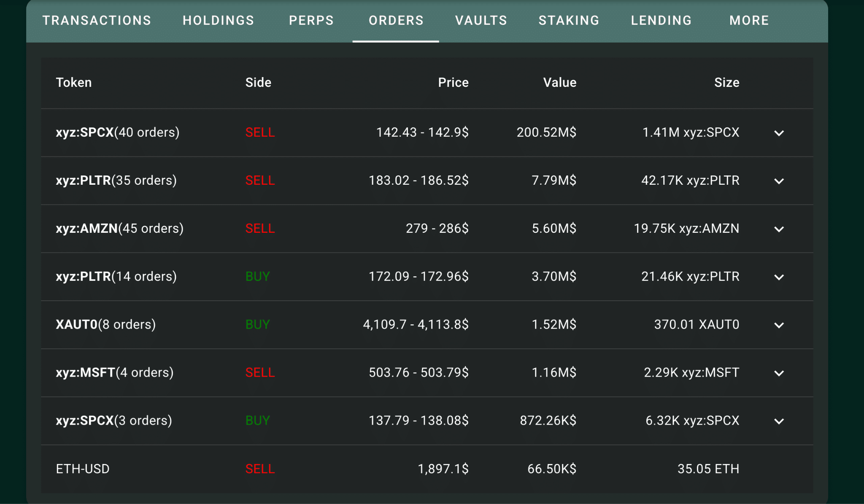Select the ETH-USD sell order row
Screen dimensions: 864x504
[x=427, y=469]
